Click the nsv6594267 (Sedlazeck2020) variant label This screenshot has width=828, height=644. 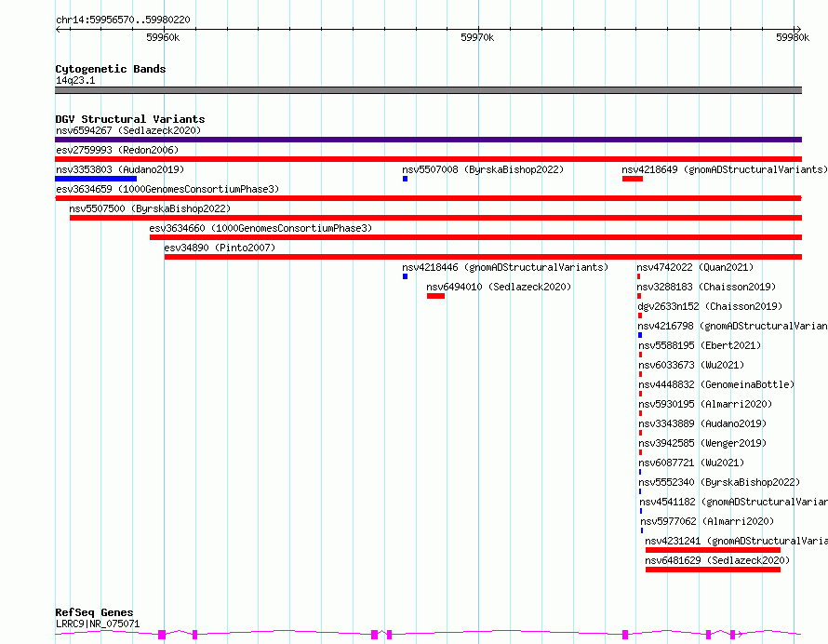tap(128, 130)
